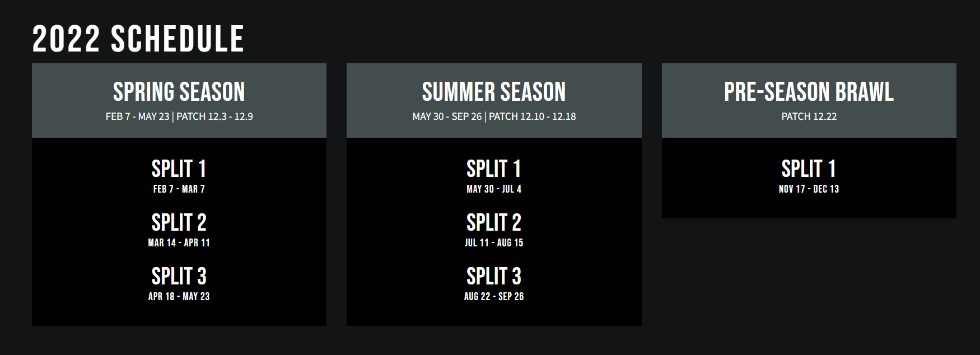Open Split 2 under Summer Season
The height and width of the screenshot is (355, 980).
click(494, 222)
